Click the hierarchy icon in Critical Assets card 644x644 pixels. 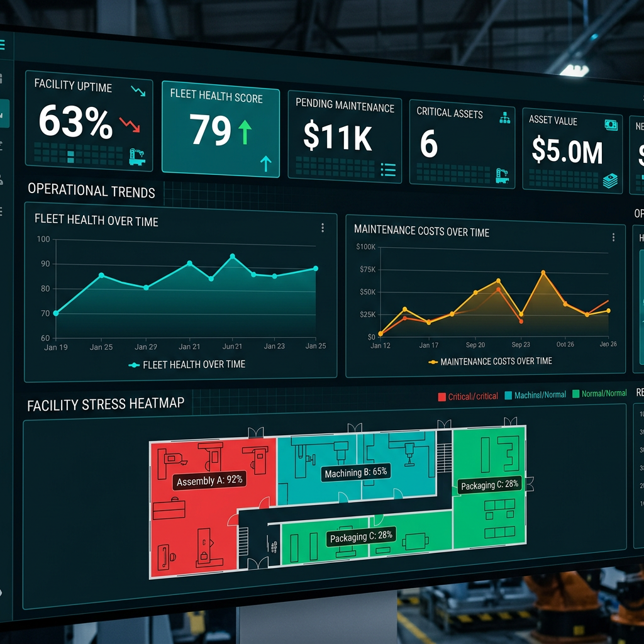pos(504,117)
